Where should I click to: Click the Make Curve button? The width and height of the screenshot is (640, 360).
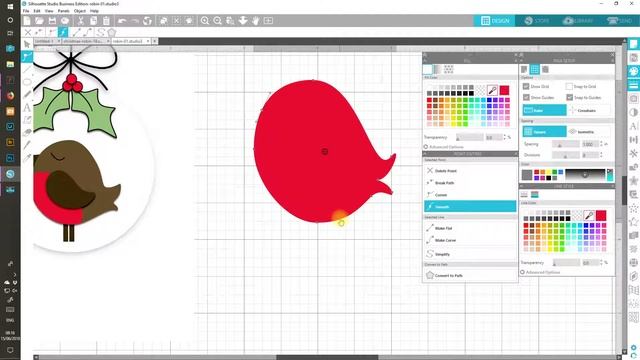click(470, 240)
